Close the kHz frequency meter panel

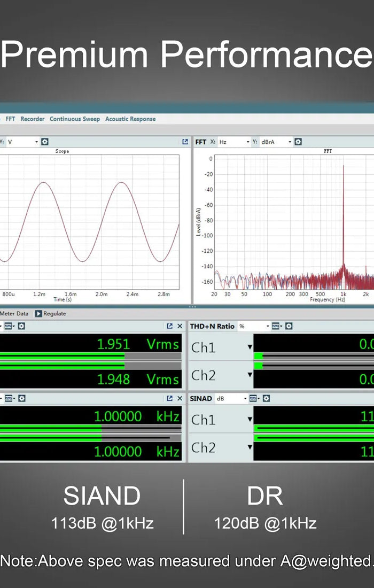coord(180,398)
